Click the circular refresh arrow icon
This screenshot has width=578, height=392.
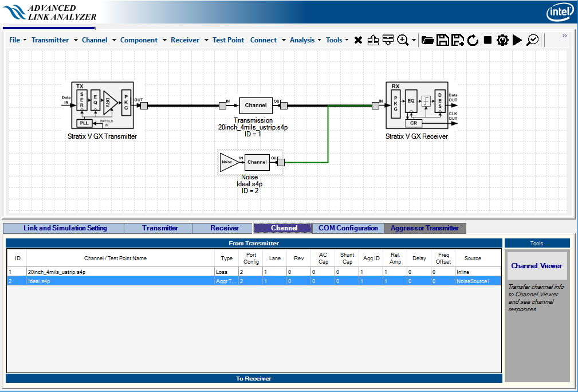coord(473,40)
